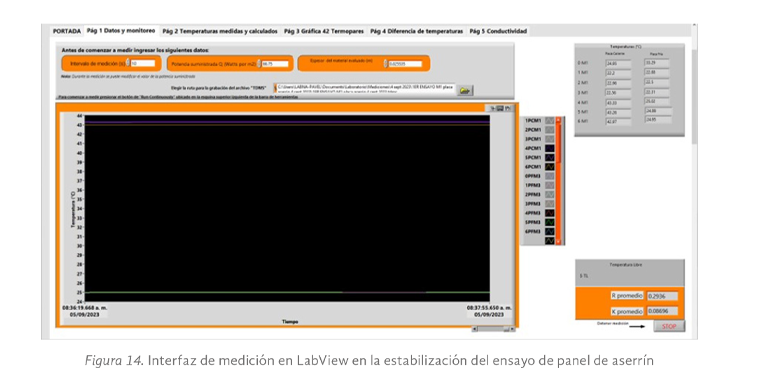Open the folder browse icon for TDMS path

coord(465,91)
